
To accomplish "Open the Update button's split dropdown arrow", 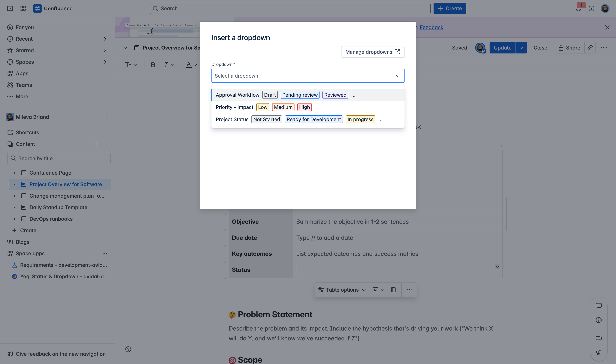I will [521, 48].
